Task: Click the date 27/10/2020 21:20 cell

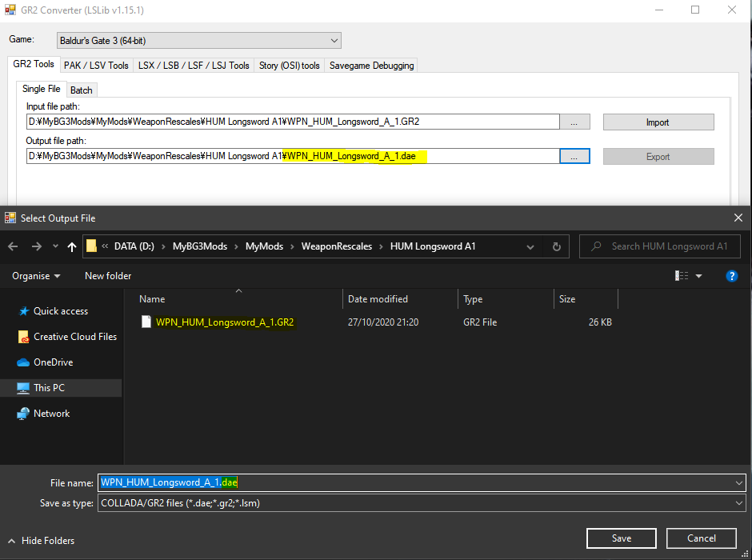Action: click(383, 322)
